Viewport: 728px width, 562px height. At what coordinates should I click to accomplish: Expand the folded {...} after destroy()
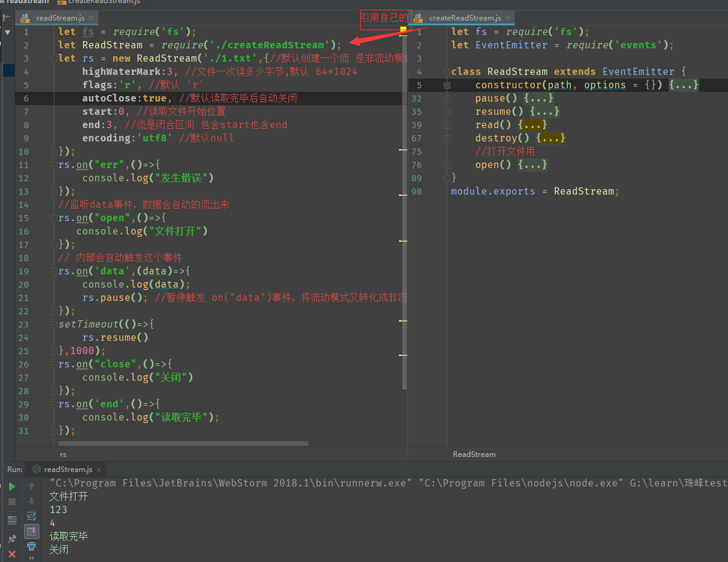pos(550,138)
